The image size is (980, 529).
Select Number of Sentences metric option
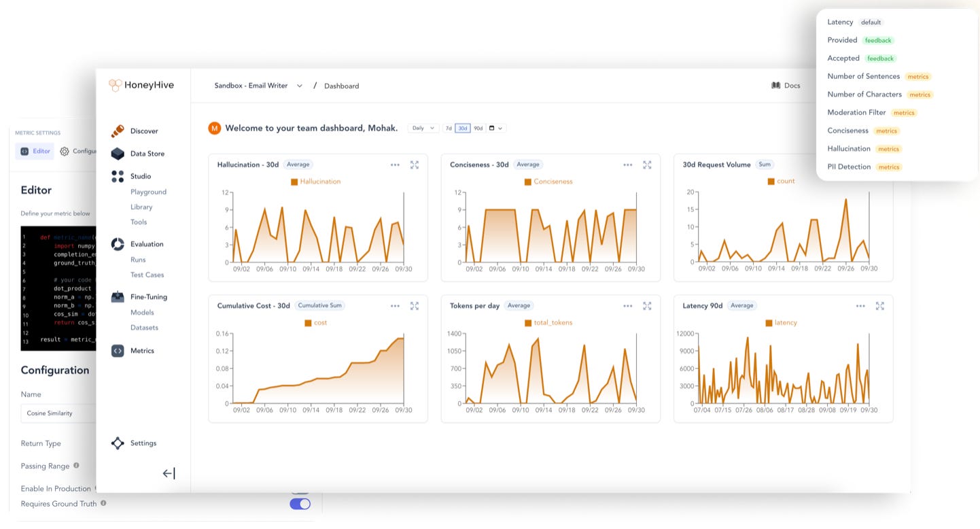pyautogui.click(x=879, y=76)
